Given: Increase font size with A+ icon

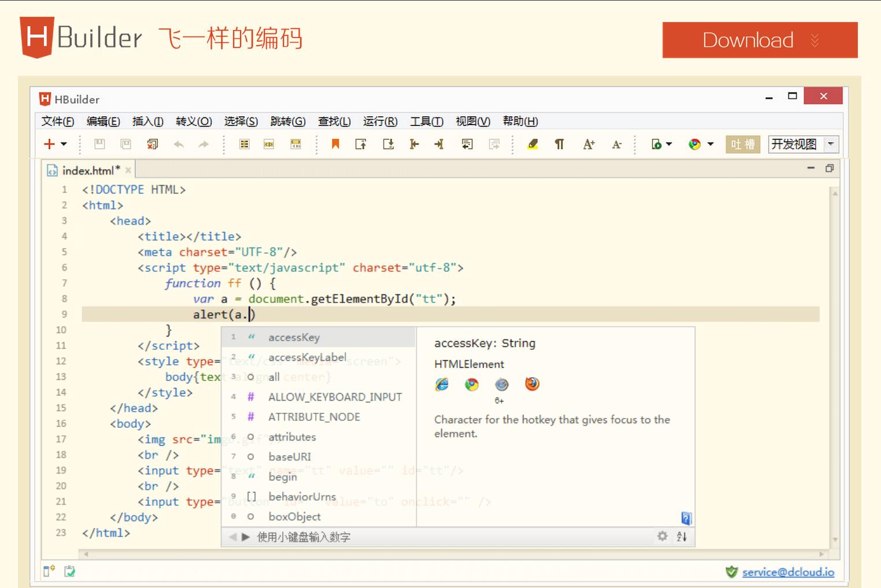Looking at the screenshot, I should click(x=589, y=144).
